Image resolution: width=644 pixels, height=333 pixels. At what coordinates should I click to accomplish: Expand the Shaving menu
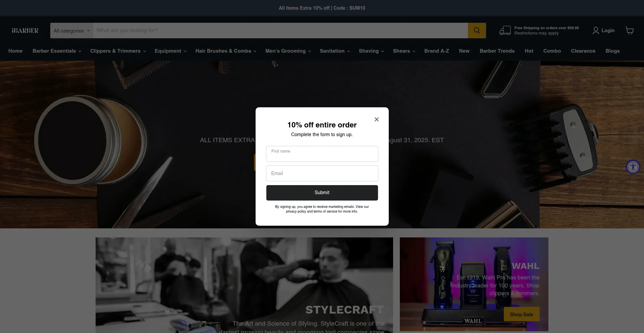pos(371,51)
